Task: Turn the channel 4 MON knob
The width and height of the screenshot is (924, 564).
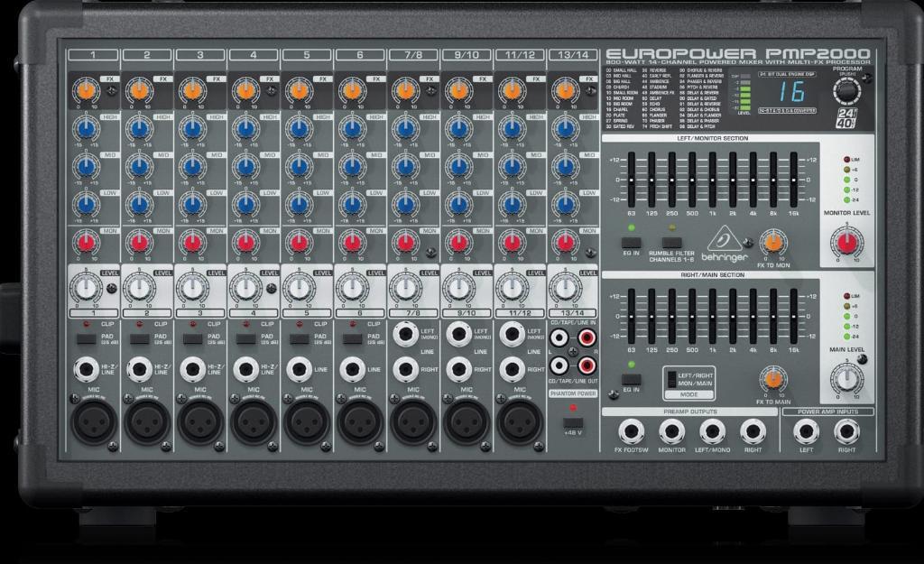Action: pos(245,242)
